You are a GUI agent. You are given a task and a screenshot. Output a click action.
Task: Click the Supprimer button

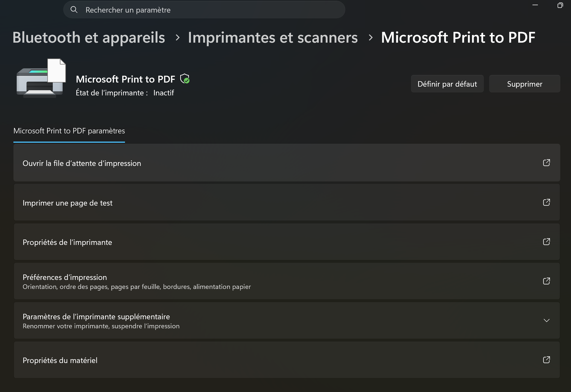click(525, 84)
